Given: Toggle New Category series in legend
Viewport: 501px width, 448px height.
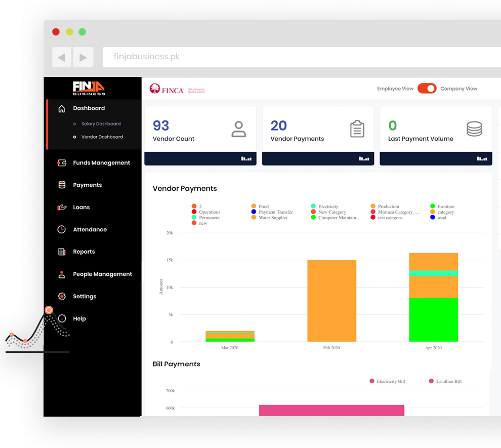Looking at the screenshot, I should tap(329, 212).
